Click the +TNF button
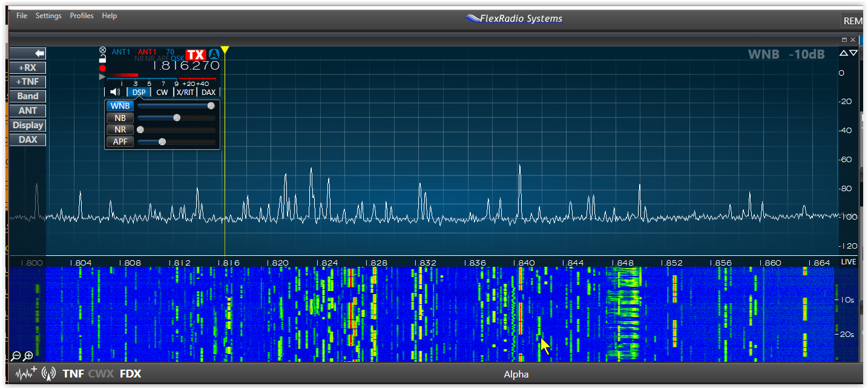 click(27, 82)
